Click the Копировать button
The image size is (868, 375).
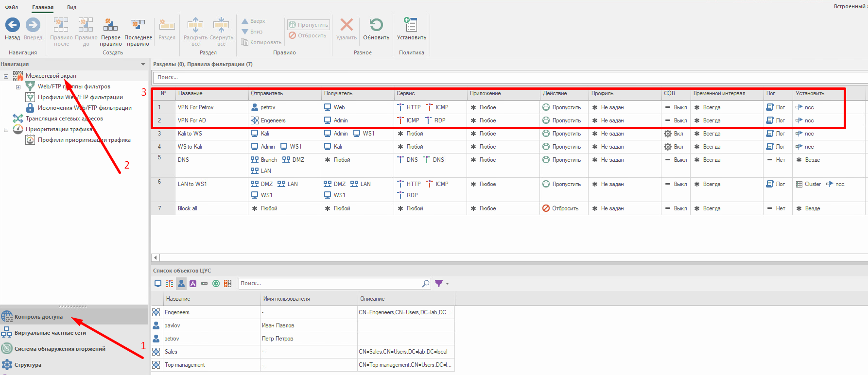(x=261, y=42)
